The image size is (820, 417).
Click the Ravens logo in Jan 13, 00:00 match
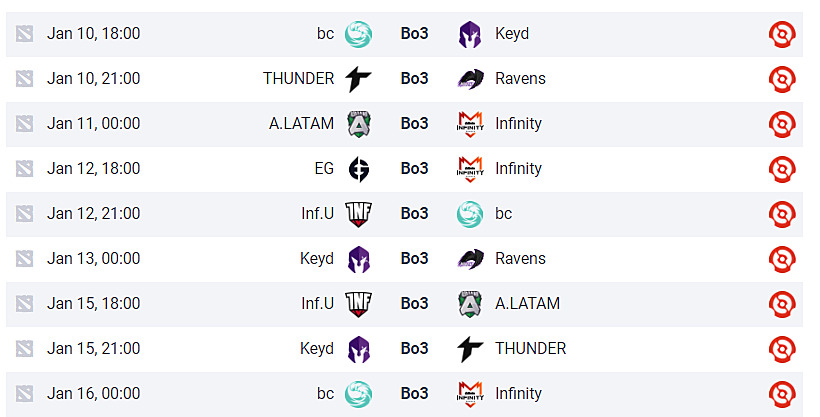point(470,259)
